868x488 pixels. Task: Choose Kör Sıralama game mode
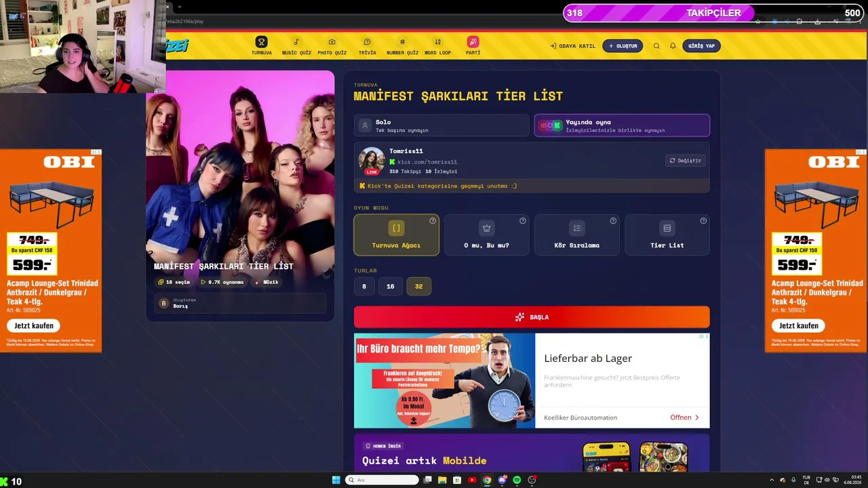(576, 235)
